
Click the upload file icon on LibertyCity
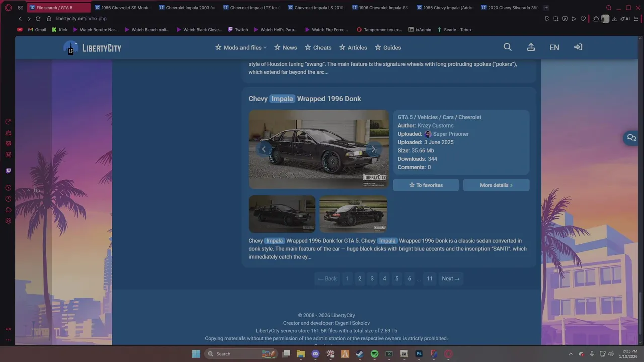pyautogui.click(x=531, y=47)
